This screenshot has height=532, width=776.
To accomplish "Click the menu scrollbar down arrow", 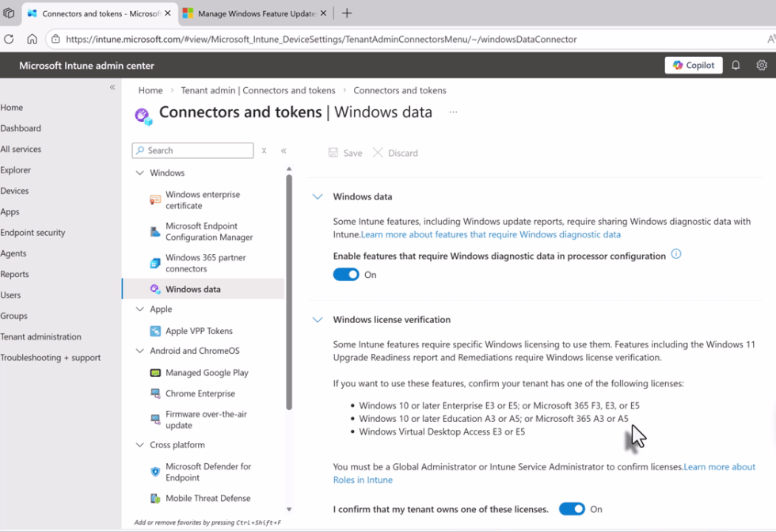I will coord(289,509).
